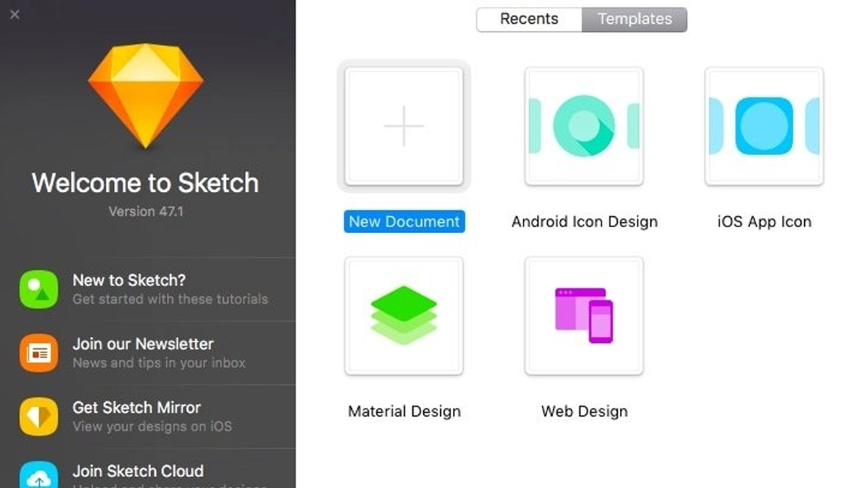Viewport: 868px width, 488px height.
Task: Open the Join Sketch Cloud link
Action: point(138,471)
